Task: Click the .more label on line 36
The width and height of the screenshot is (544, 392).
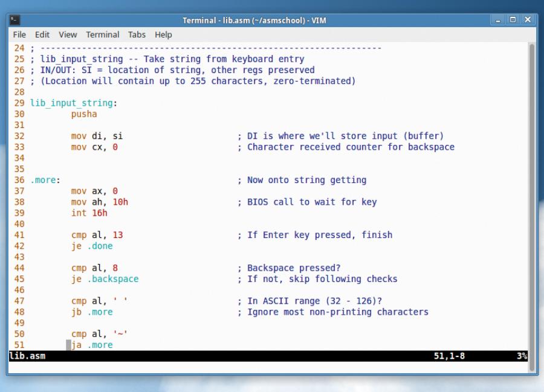Action: point(45,180)
